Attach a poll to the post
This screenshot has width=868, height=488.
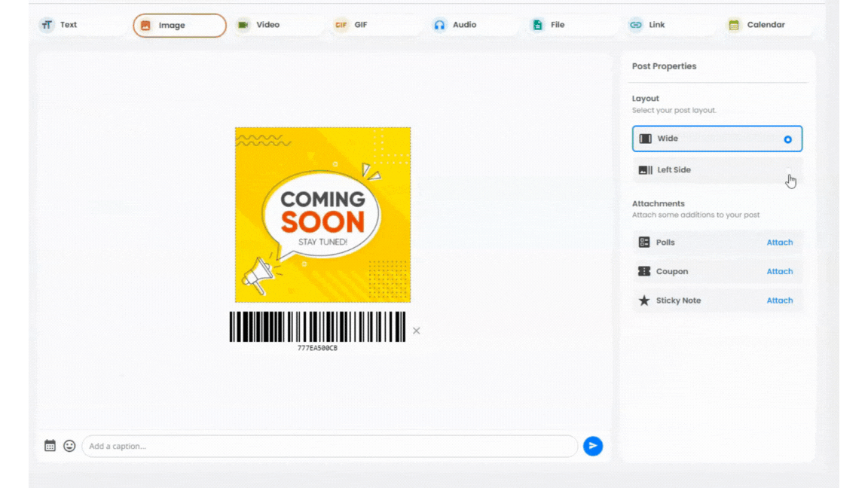point(779,242)
